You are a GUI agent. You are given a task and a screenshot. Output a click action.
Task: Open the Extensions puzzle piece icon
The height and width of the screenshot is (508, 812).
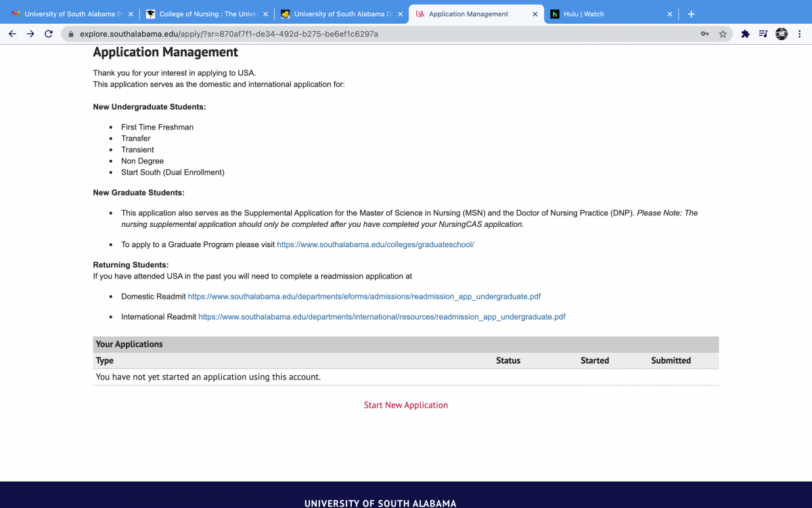(x=745, y=34)
